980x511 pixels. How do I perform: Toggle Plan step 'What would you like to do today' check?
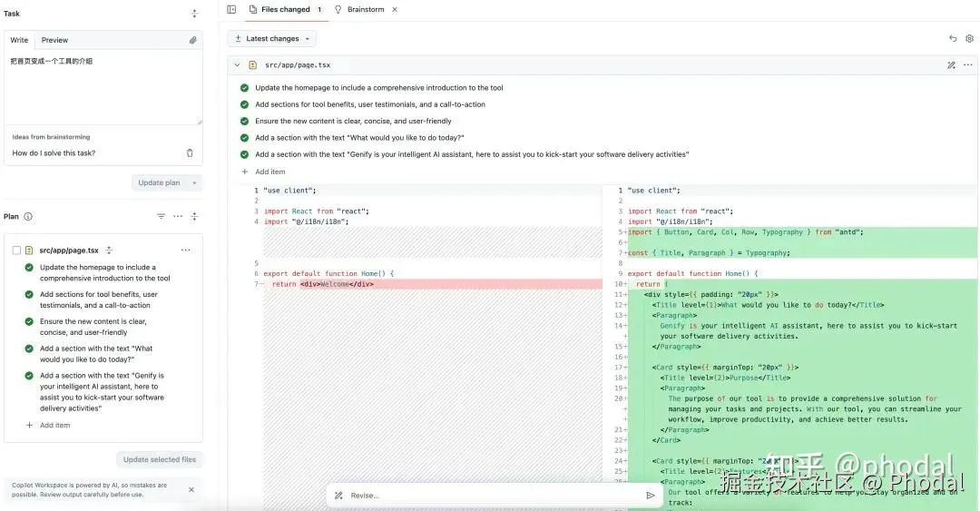pos(29,349)
